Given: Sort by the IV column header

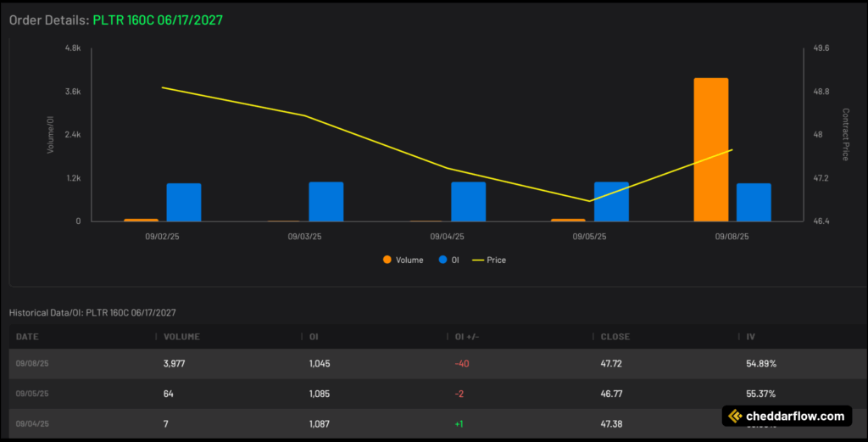Looking at the screenshot, I should coord(751,337).
